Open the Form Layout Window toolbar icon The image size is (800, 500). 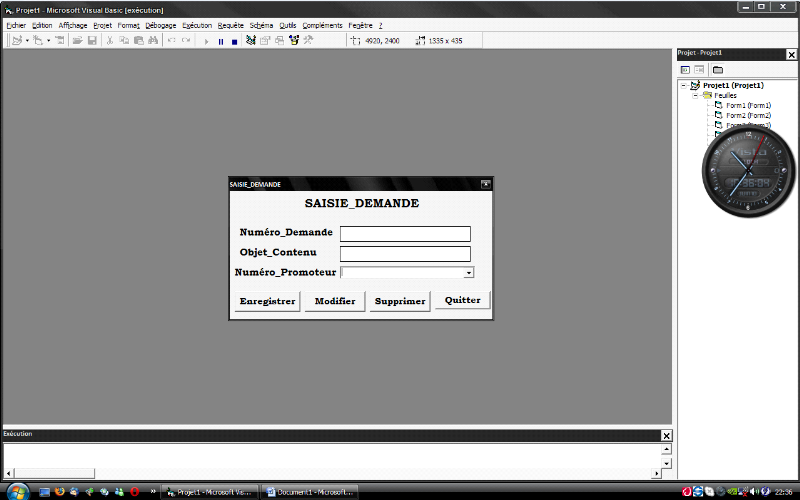click(280, 40)
